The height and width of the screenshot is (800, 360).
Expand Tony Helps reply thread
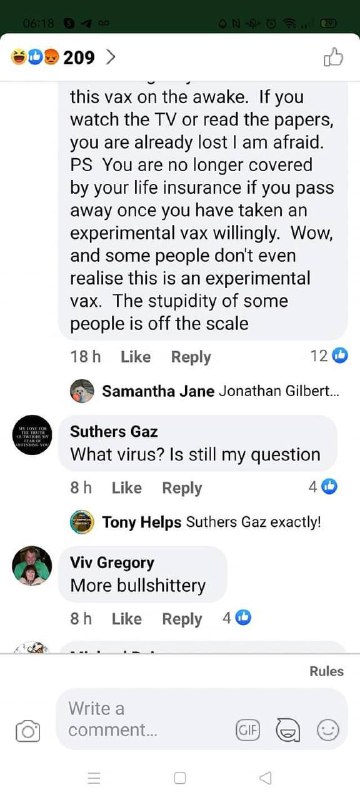(x=196, y=522)
